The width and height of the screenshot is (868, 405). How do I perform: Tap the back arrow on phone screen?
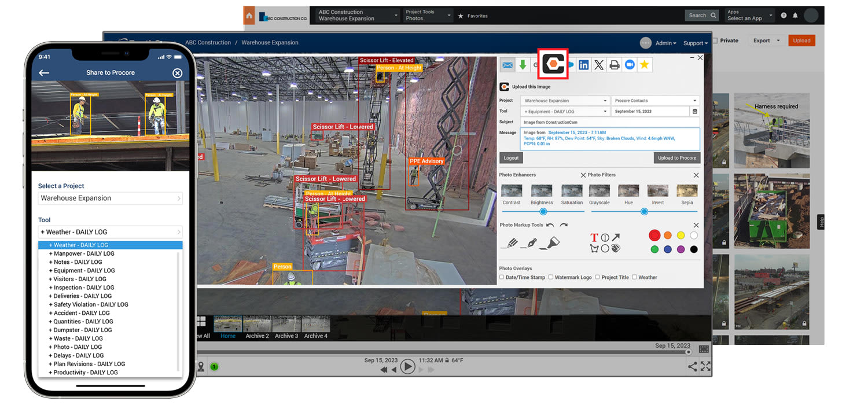click(44, 73)
